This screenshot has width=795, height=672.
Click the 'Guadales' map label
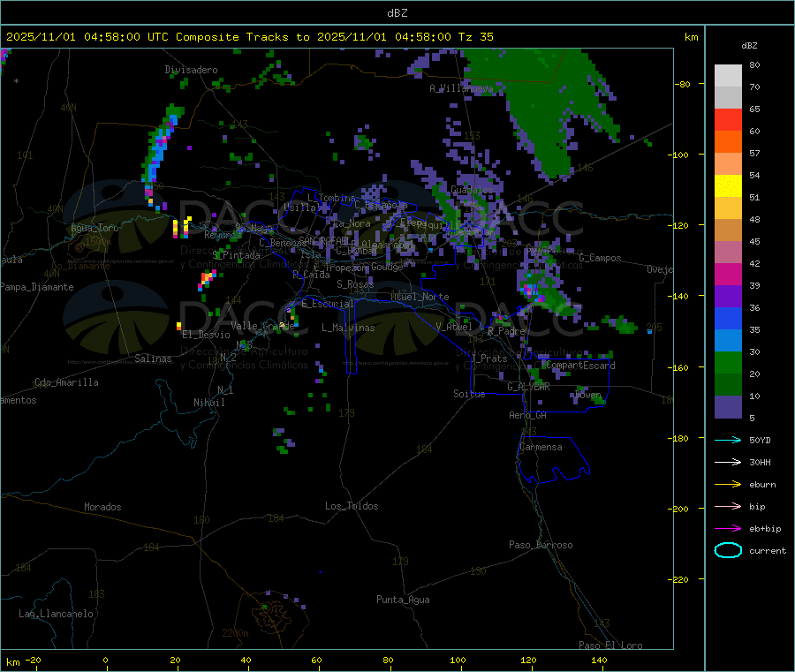[472, 190]
